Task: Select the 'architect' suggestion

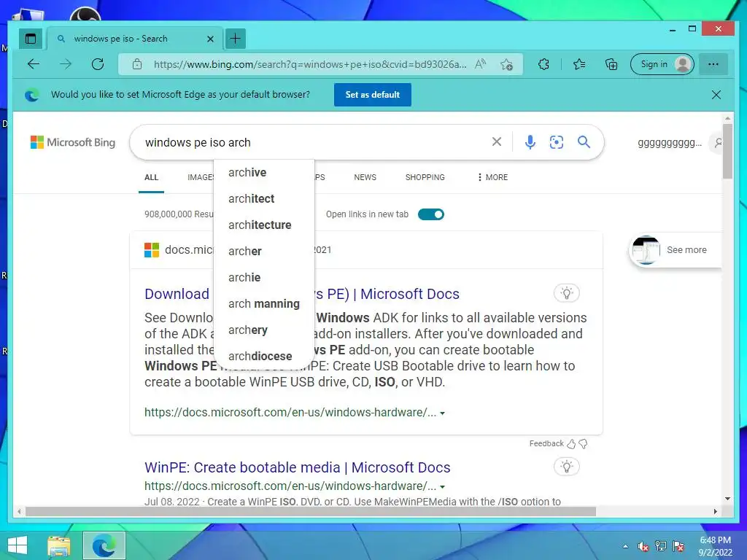Action: 264,198
